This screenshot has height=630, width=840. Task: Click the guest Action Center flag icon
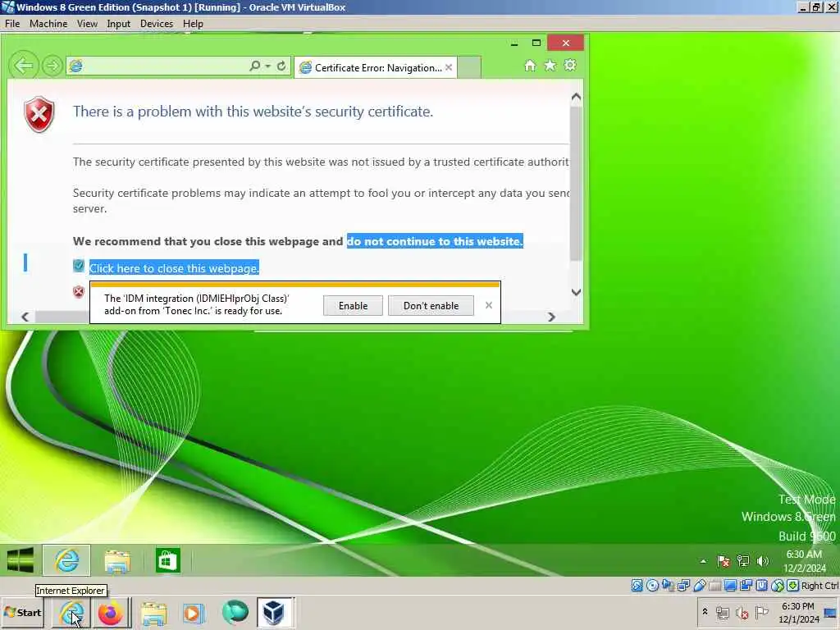724,561
